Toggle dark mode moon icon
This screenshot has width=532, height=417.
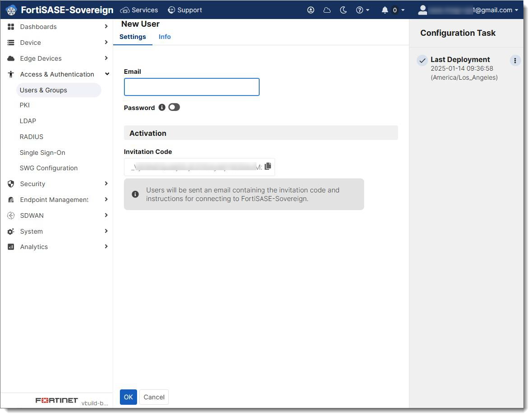point(343,10)
